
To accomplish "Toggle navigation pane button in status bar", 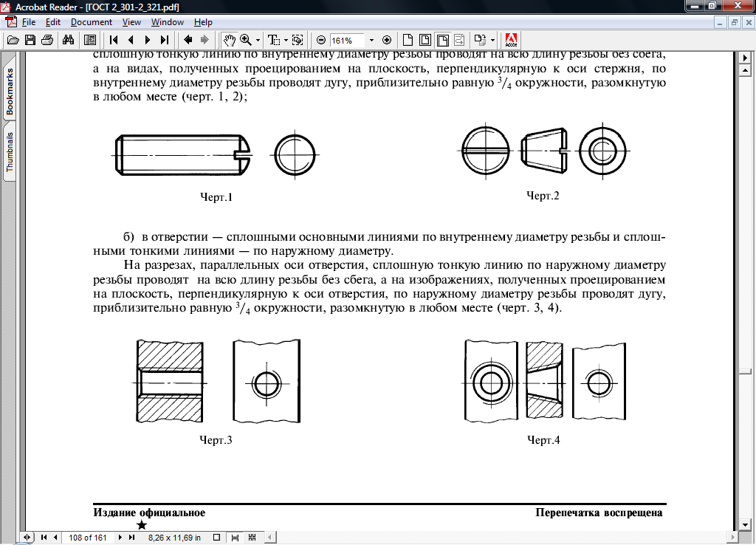I will coord(27,538).
